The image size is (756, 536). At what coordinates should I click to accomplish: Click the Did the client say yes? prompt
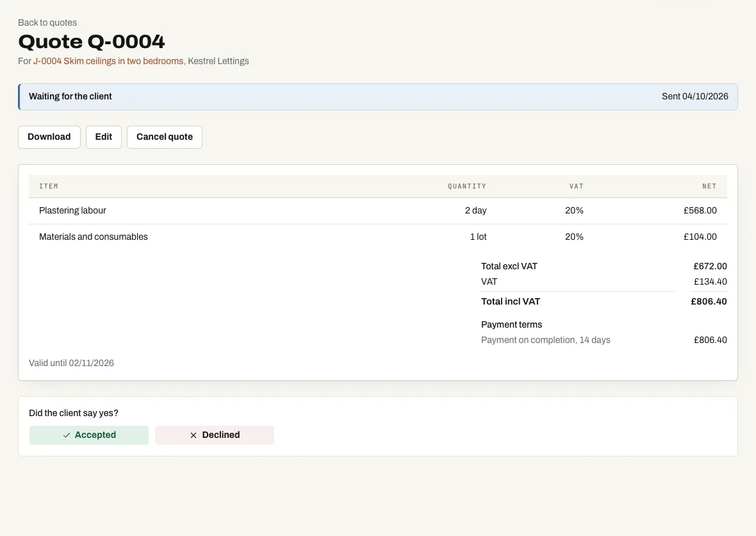pos(74,414)
